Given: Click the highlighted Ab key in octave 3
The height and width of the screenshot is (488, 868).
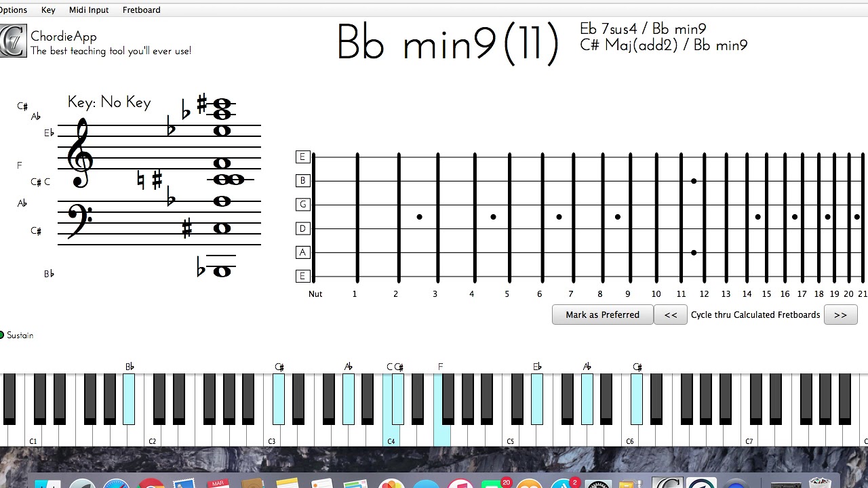Looking at the screenshot, I should point(348,399).
